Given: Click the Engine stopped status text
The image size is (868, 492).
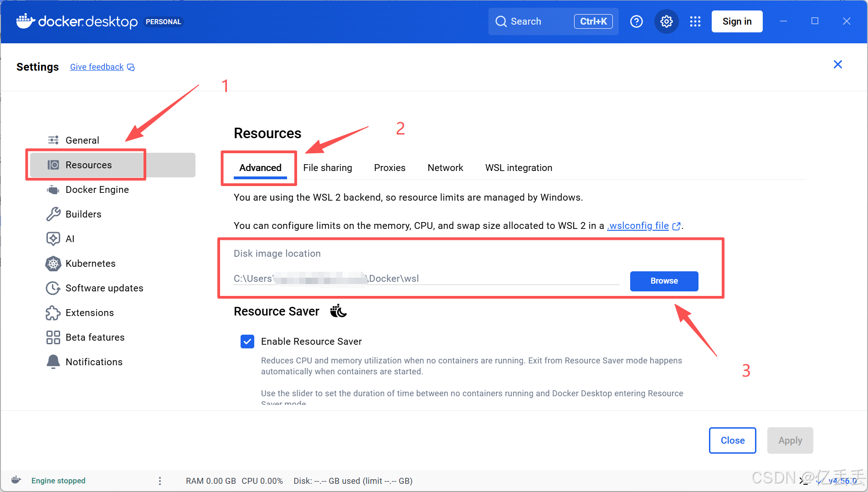Looking at the screenshot, I should click(58, 481).
